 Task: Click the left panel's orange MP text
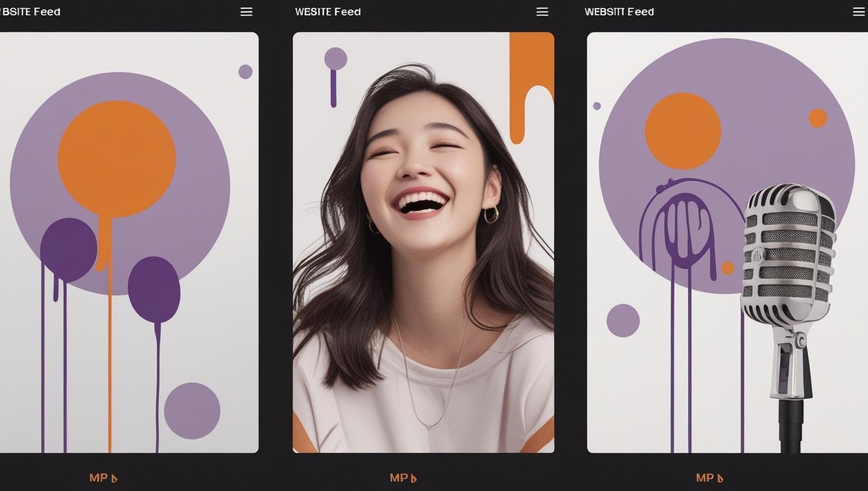point(98,478)
